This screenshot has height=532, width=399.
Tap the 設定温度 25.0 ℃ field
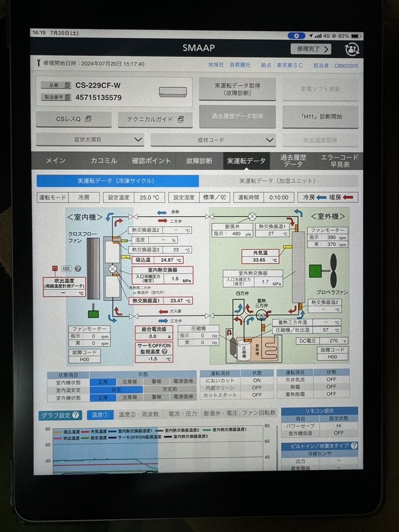[x=135, y=197]
